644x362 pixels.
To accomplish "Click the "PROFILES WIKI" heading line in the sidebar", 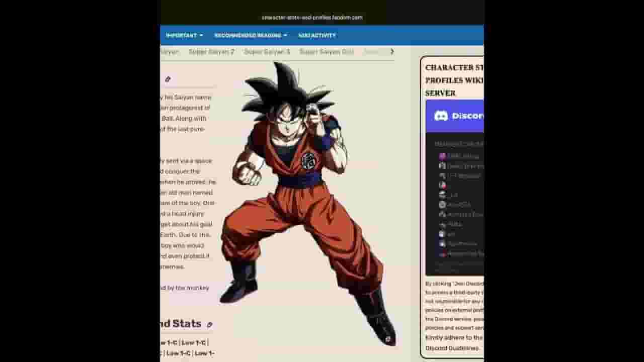I will point(454,80).
